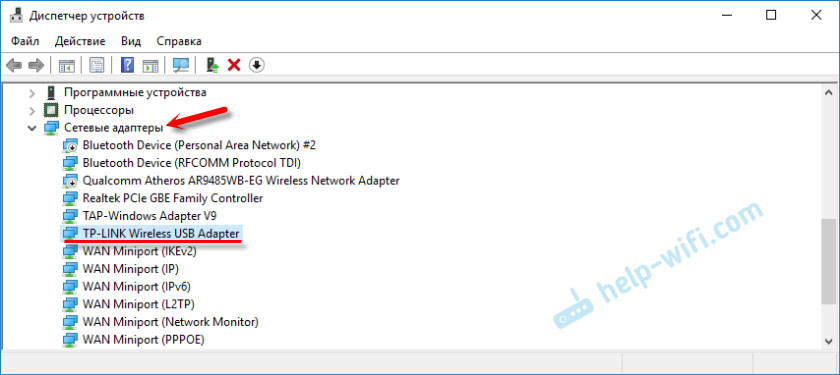840x375 pixels.
Task: Select WAN Miniport (IPv6)
Action: 136,287
